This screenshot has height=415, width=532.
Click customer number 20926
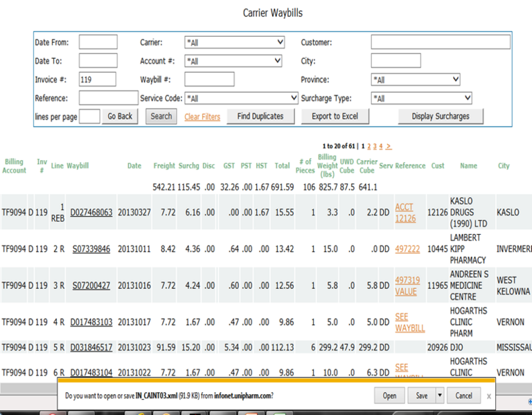click(x=438, y=348)
